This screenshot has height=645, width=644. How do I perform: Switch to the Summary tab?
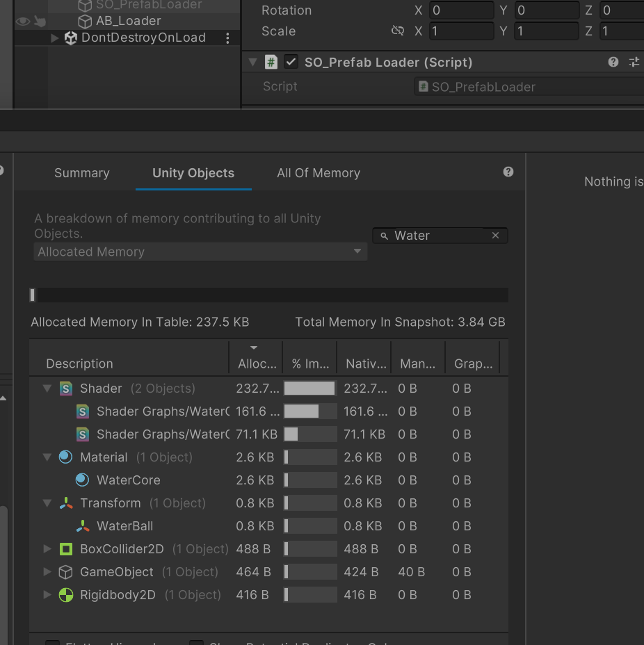click(x=82, y=173)
